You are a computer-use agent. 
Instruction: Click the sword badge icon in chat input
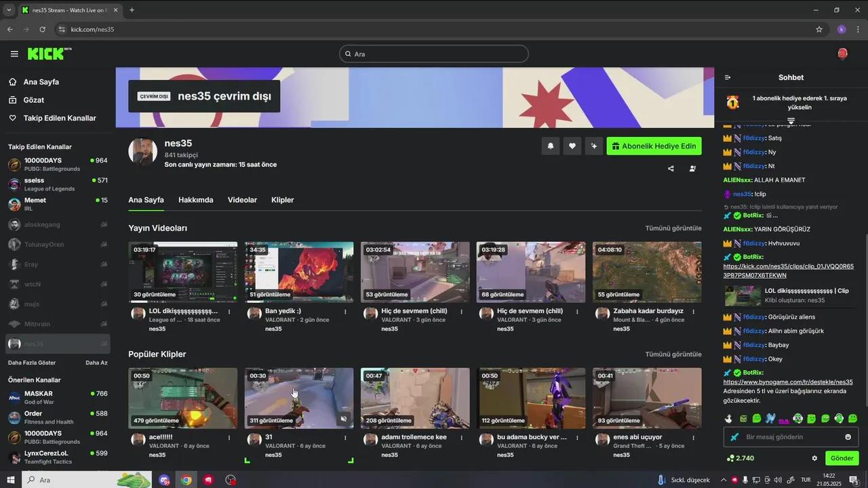(734, 437)
